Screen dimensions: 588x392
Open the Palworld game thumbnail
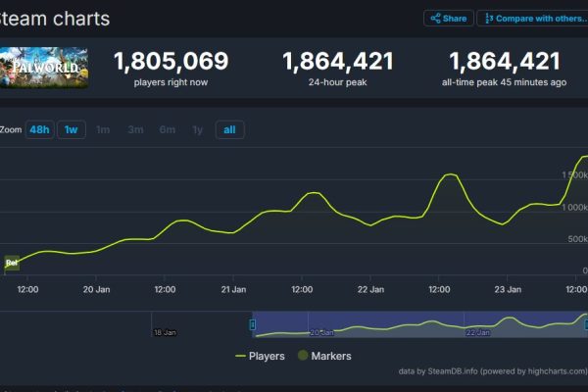[44, 68]
